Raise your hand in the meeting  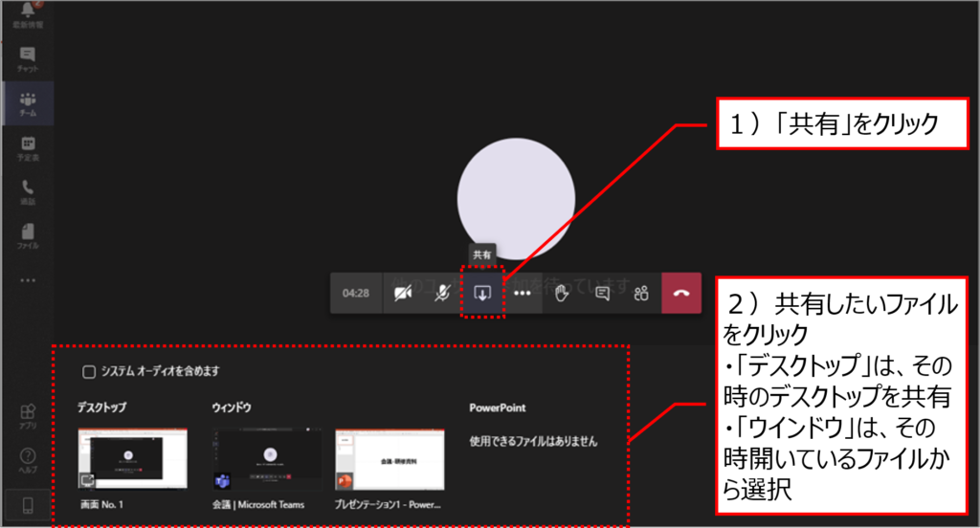[x=561, y=293]
